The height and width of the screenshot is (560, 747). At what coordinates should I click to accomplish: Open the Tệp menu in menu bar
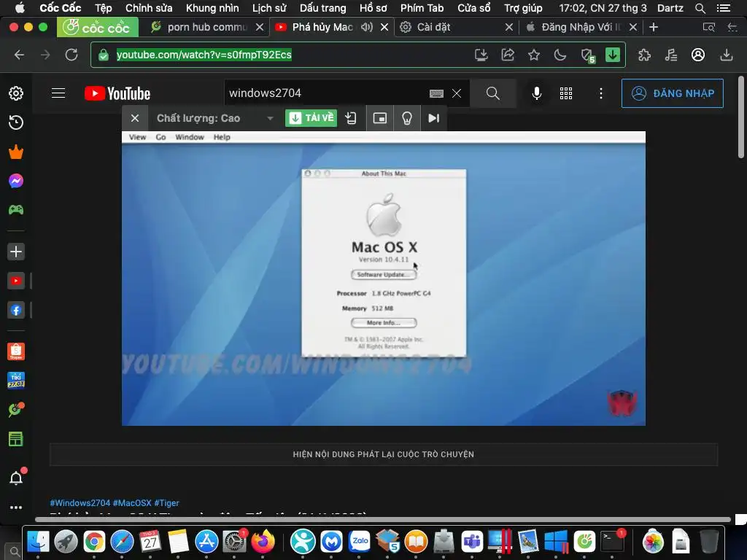click(104, 8)
